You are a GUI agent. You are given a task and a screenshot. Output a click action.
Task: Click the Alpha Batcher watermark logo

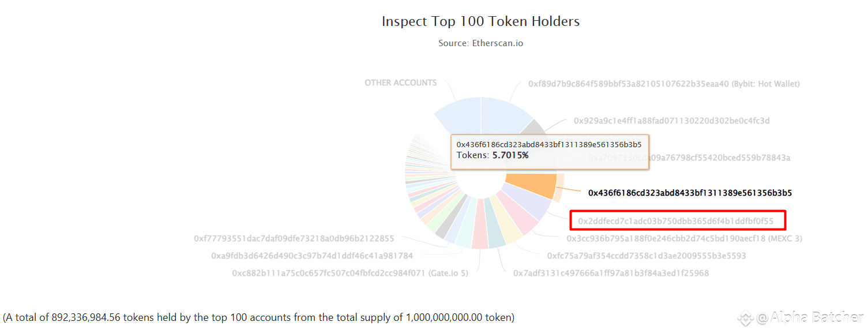point(746,317)
